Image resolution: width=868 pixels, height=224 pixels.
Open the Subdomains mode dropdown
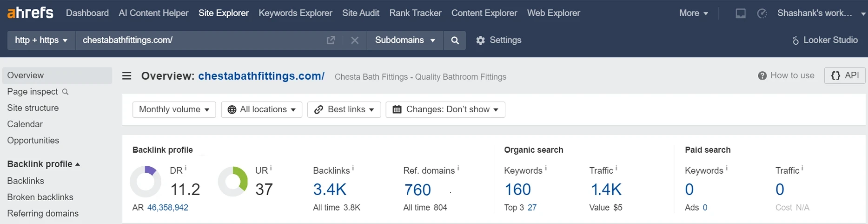405,40
